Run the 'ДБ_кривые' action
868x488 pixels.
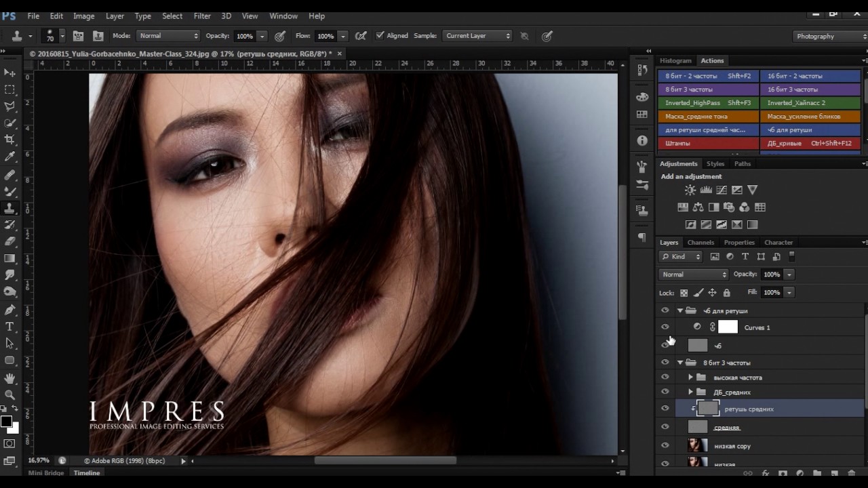810,144
